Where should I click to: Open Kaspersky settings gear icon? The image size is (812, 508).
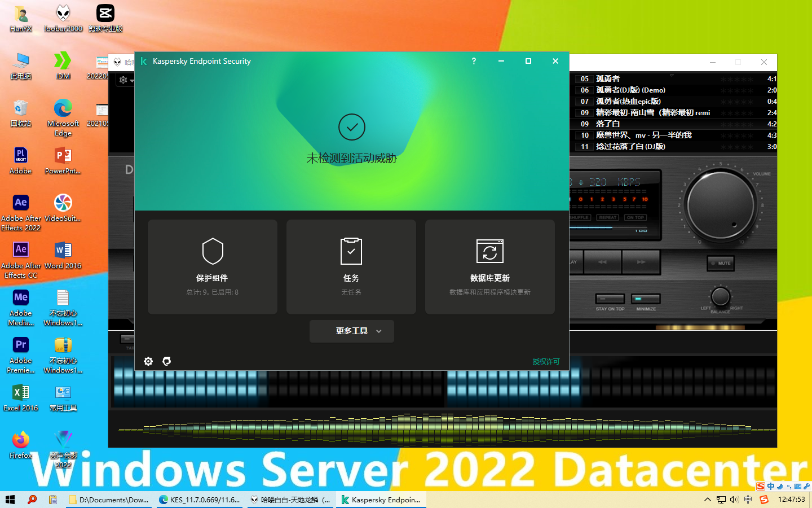[x=148, y=361]
